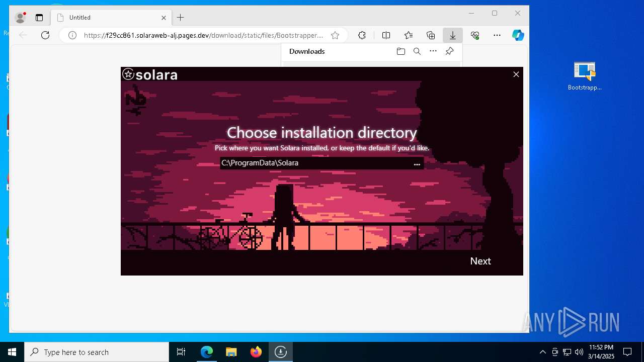Screen dimensions: 644x362
Task: Minimize the Edge window
Action: 471,14
